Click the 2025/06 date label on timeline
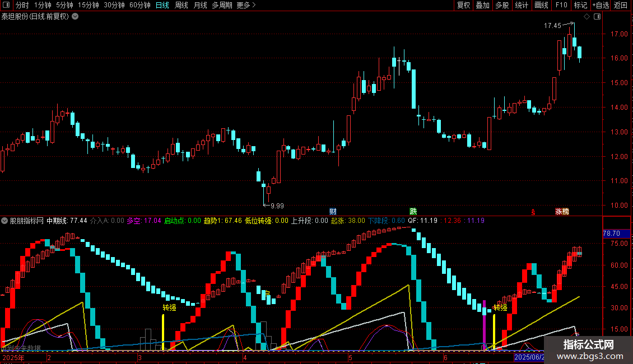This screenshot has width=633, height=364. [x=529, y=357]
